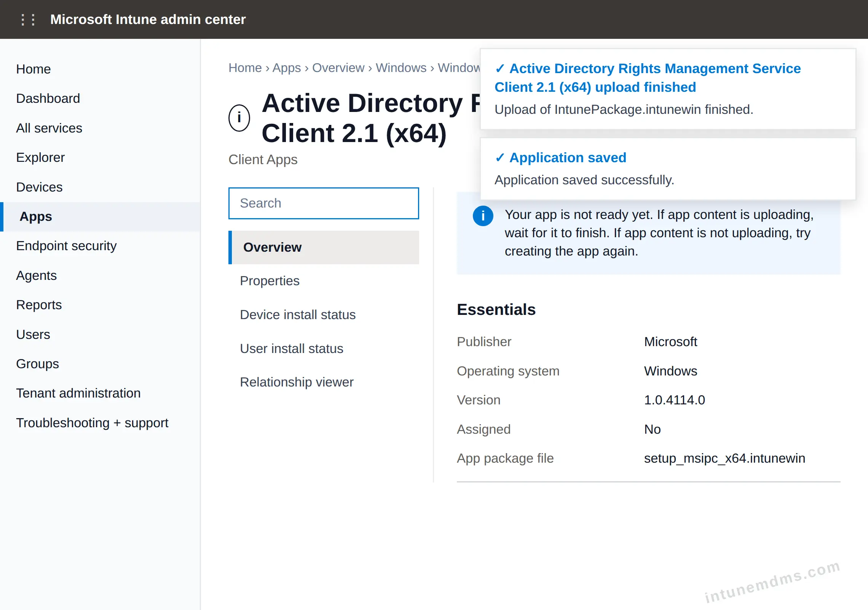
Task: Click Operating system value Windows
Action: point(670,371)
